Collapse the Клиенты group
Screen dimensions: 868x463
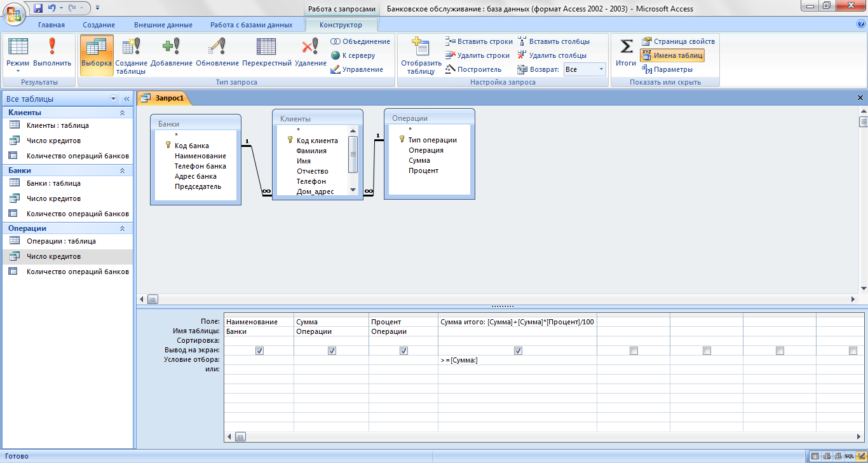point(122,113)
